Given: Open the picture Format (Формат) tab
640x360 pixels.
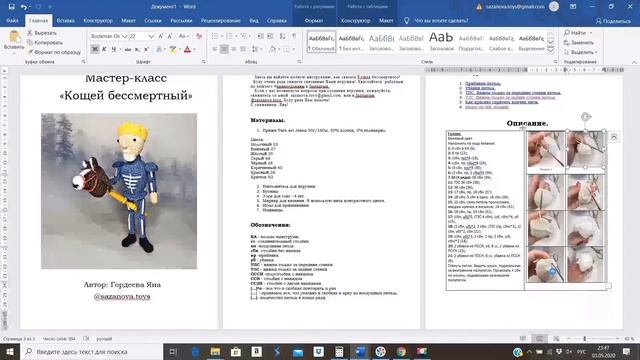Looking at the screenshot, I should [314, 20].
